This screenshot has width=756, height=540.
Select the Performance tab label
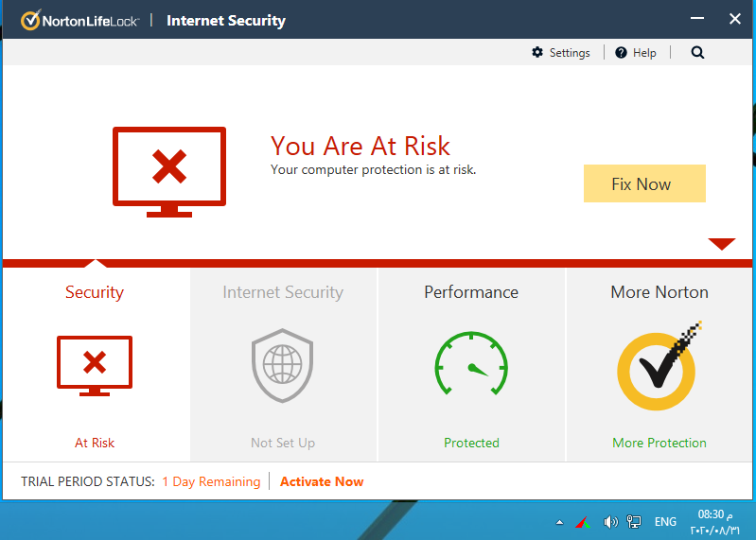point(471,292)
